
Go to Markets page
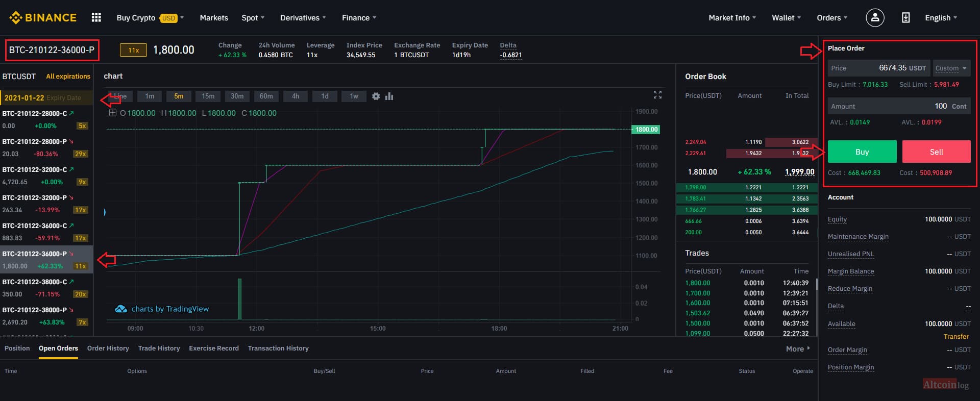tap(214, 18)
